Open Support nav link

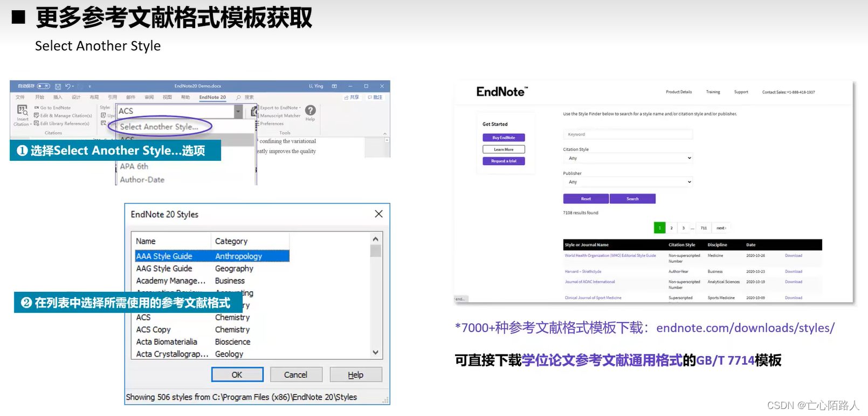coord(741,92)
